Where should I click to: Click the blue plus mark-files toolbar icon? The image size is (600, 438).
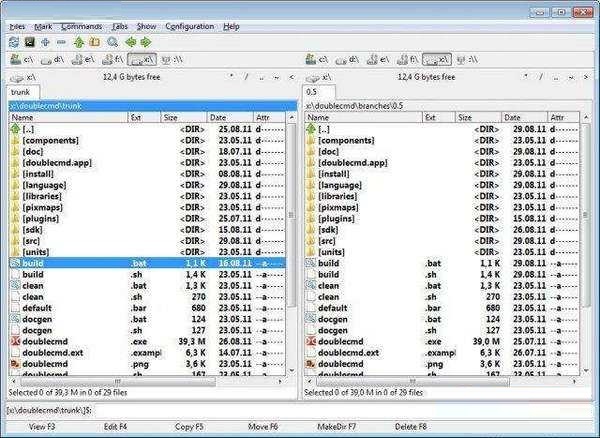(x=45, y=42)
